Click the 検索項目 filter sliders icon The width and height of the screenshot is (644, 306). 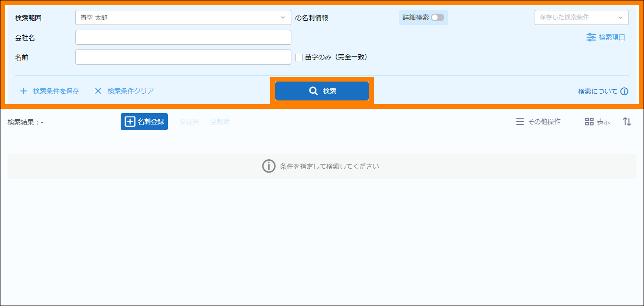tap(591, 37)
